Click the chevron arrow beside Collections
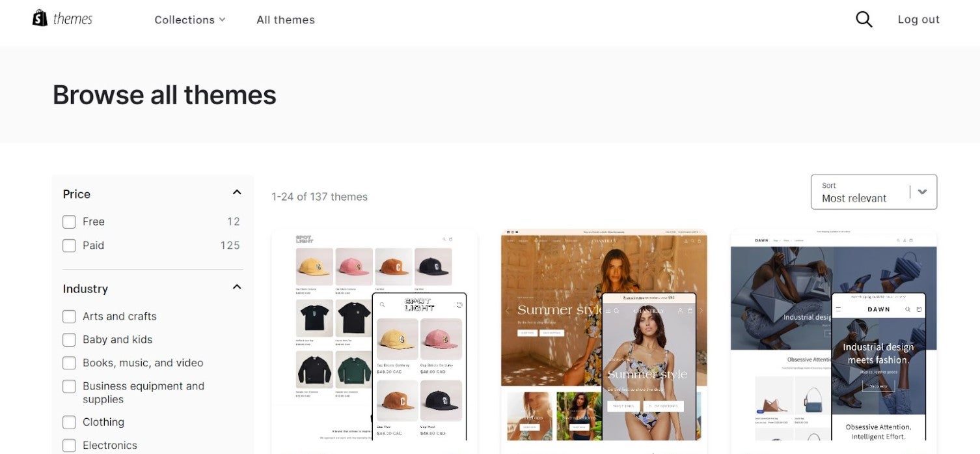The height and width of the screenshot is (454, 980). click(x=222, y=20)
